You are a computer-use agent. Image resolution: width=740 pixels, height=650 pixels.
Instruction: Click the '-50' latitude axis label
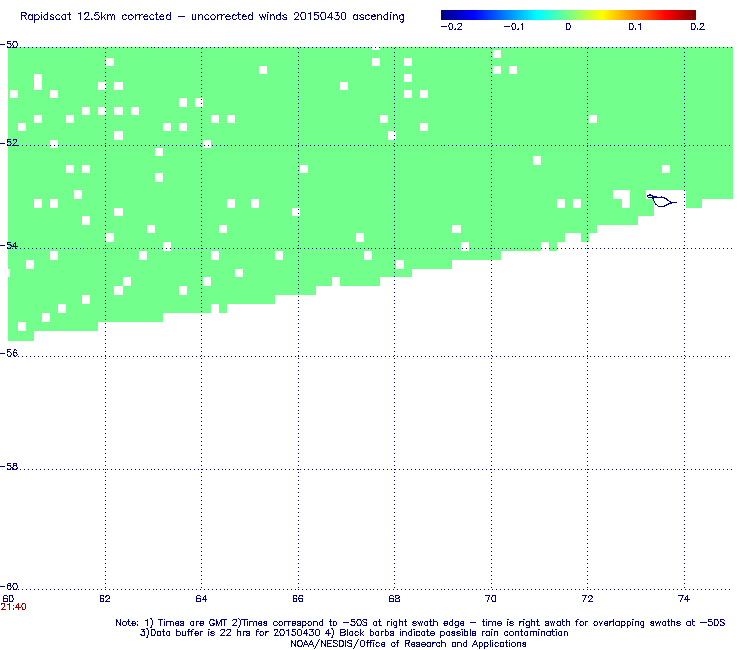pos(9,45)
